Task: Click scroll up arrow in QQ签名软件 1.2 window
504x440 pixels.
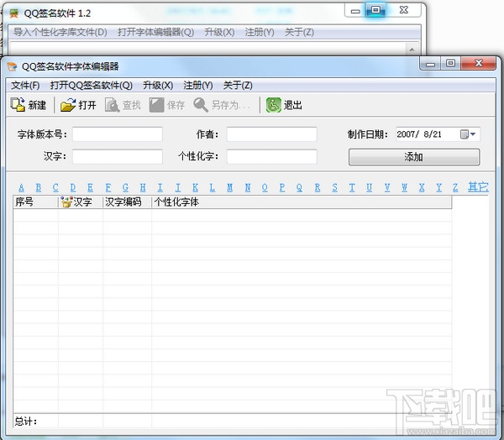Action: click(412, 50)
